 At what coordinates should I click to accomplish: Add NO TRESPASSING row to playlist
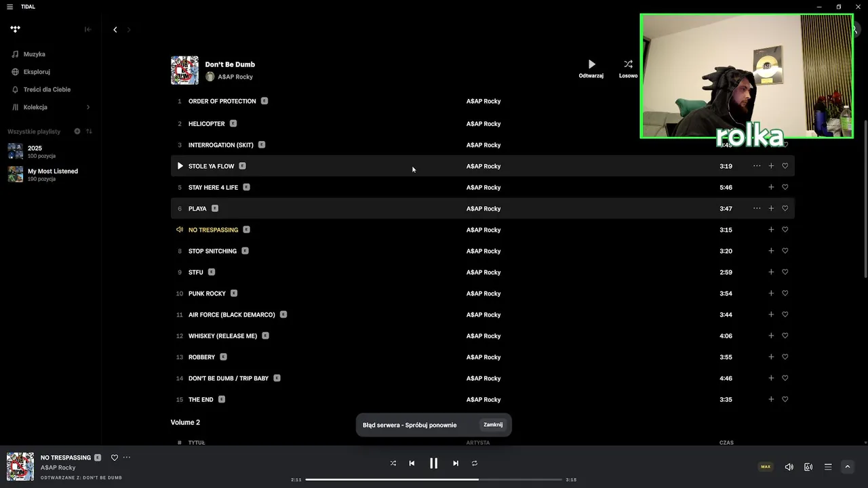(771, 230)
